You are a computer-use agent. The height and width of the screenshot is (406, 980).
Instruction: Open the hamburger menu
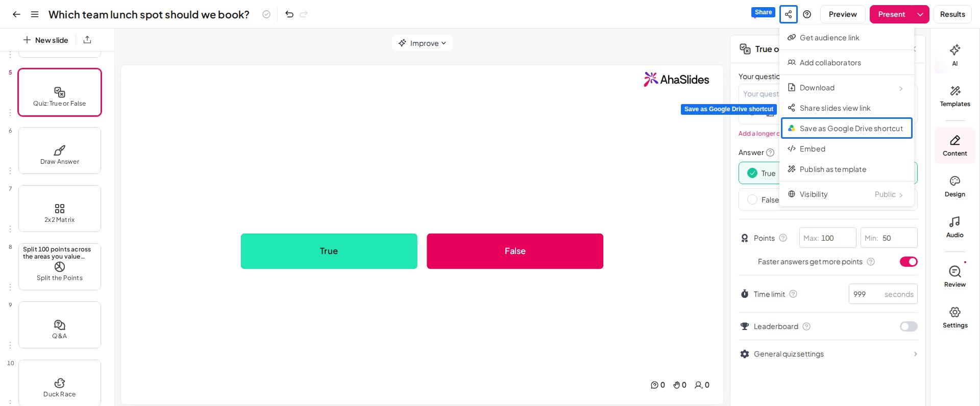point(35,14)
